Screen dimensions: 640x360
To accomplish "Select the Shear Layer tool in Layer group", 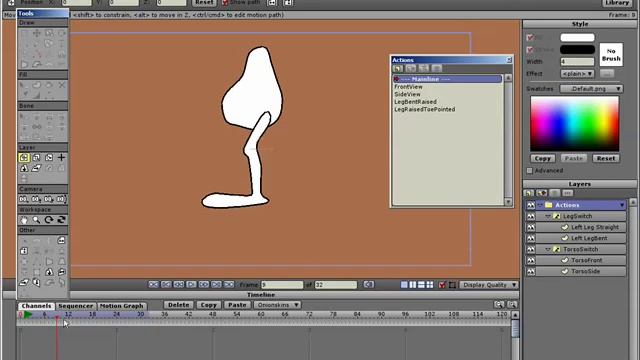I will click(36, 168).
